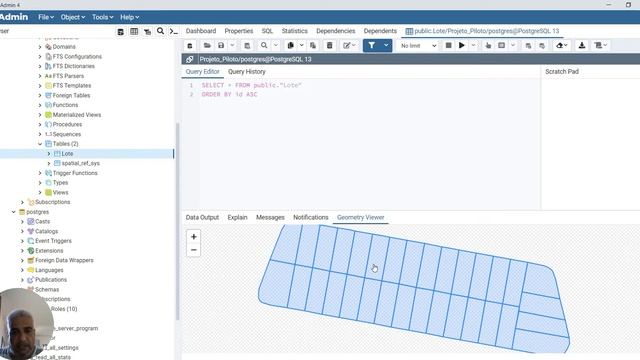Click the Commit transaction icon
Viewport: 640px width, 360px height.
tap(528, 45)
